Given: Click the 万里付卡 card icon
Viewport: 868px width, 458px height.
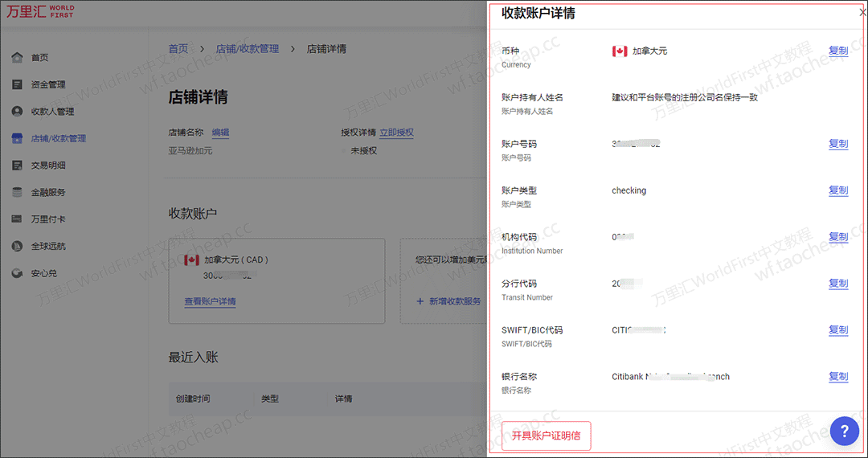Looking at the screenshot, I should point(17,219).
